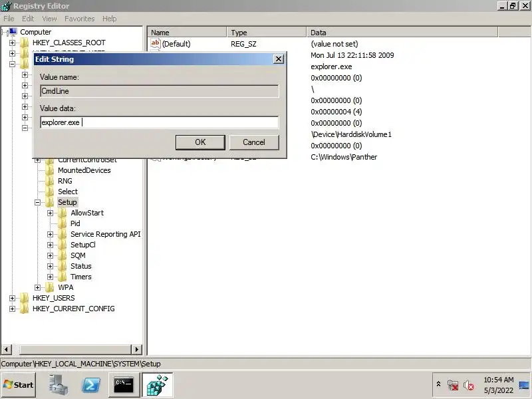Open the View menu
Screen dimensions: 532x399
(x=49, y=19)
